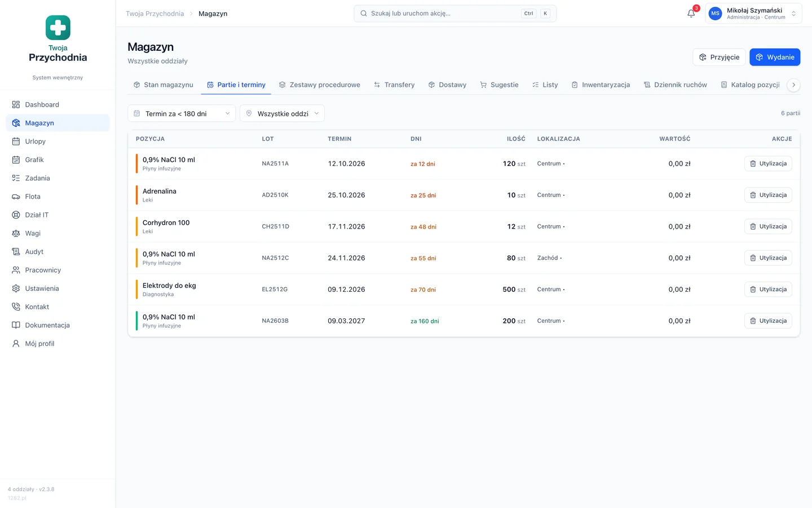The width and height of the screenshot is (812, 508).
Task: Click the Dział IT lifebuoy icon
Action: (x=16, y=215)
